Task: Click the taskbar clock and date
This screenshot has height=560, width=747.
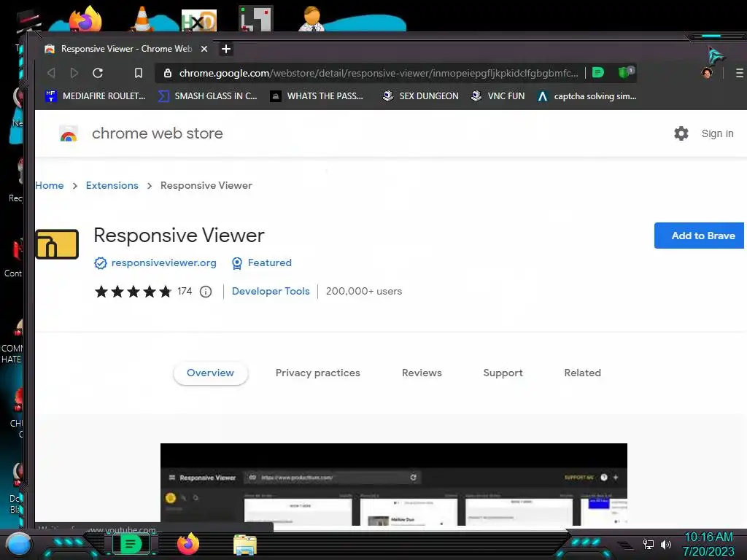Action: pos(709,544)
